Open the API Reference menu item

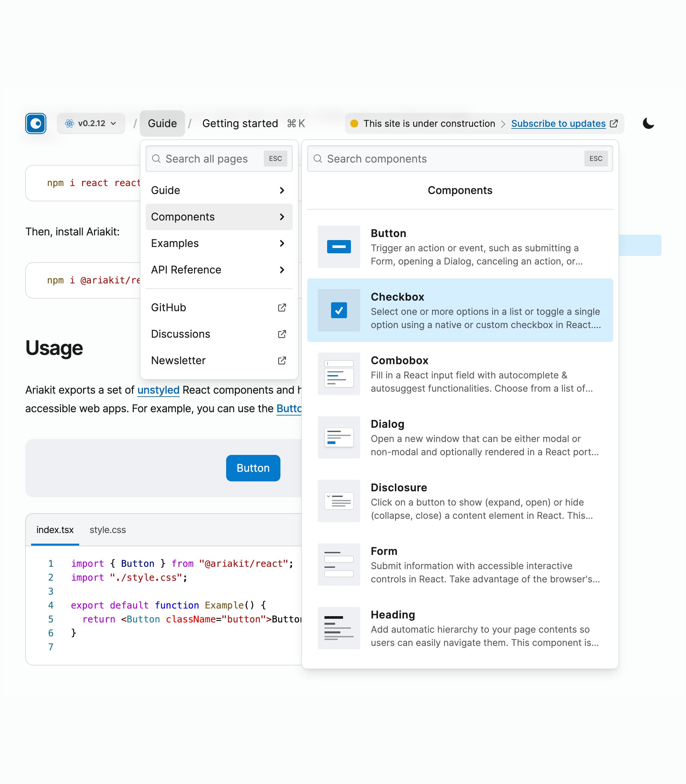(219, 269)
